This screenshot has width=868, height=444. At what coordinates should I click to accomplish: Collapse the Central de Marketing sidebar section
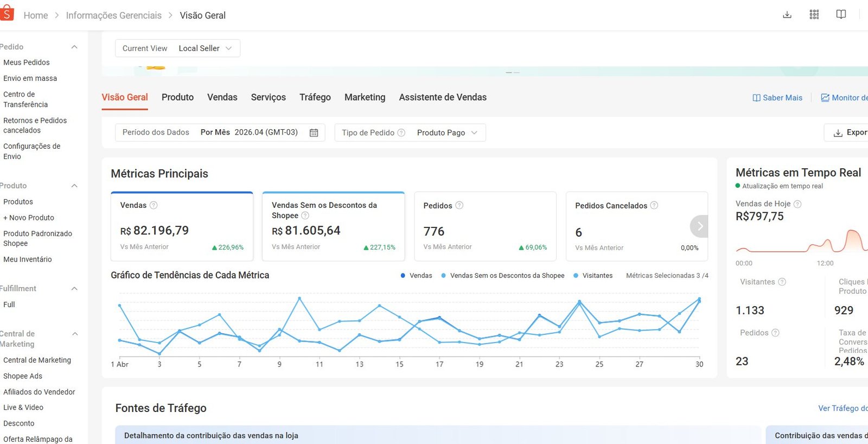[x=75, y=334]
